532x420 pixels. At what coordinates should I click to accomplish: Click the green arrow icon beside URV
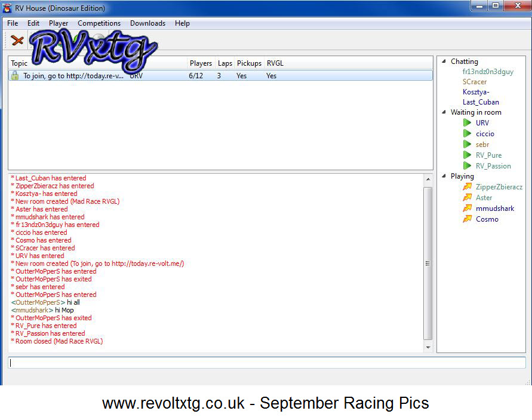pos(467,122)
